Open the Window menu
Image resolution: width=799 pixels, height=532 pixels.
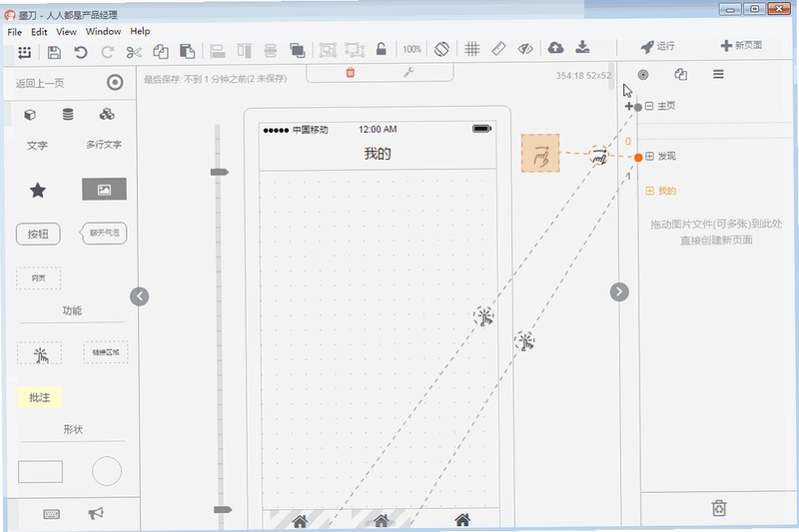tap(103, 32)
